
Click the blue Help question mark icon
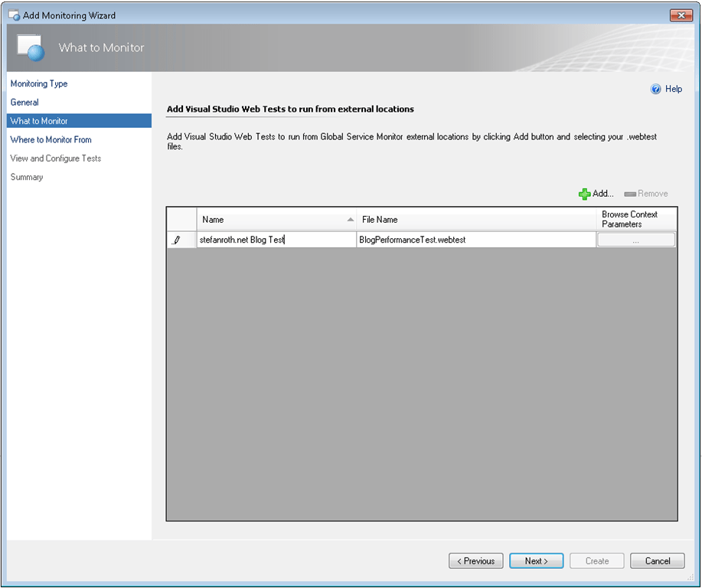(x=655, y=89)
